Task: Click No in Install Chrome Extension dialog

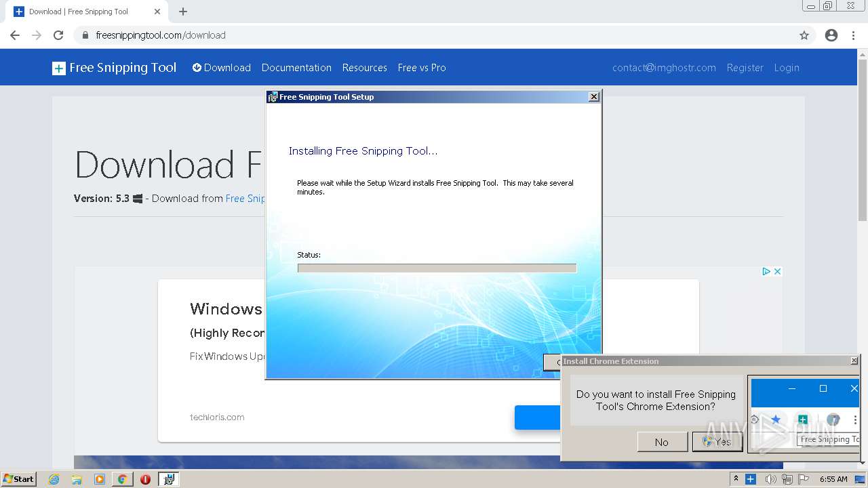Action: [661, 442]
